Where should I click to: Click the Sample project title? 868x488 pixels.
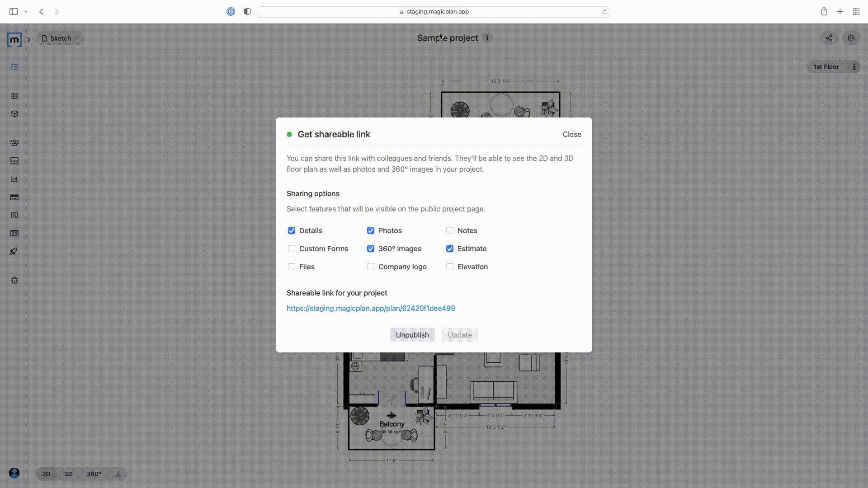[447, 38]
